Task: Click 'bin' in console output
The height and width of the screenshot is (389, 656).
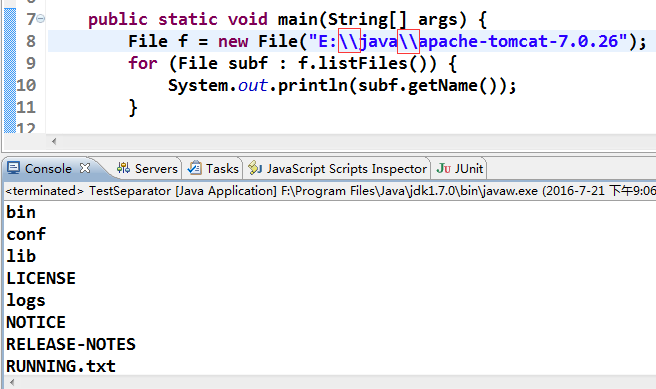Action: pos(21,212)
